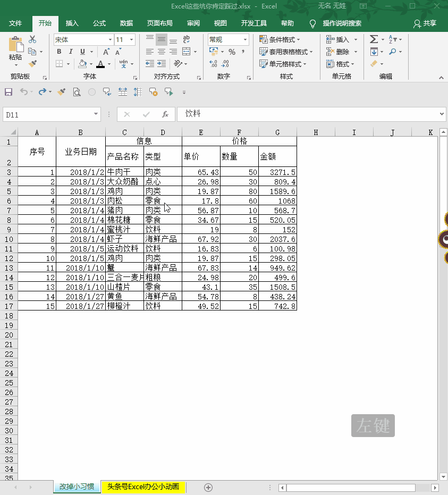This screenshot has width=448, height=495.
Task: Save workbook from quick access toolbar
Action: tap(9, 92)
